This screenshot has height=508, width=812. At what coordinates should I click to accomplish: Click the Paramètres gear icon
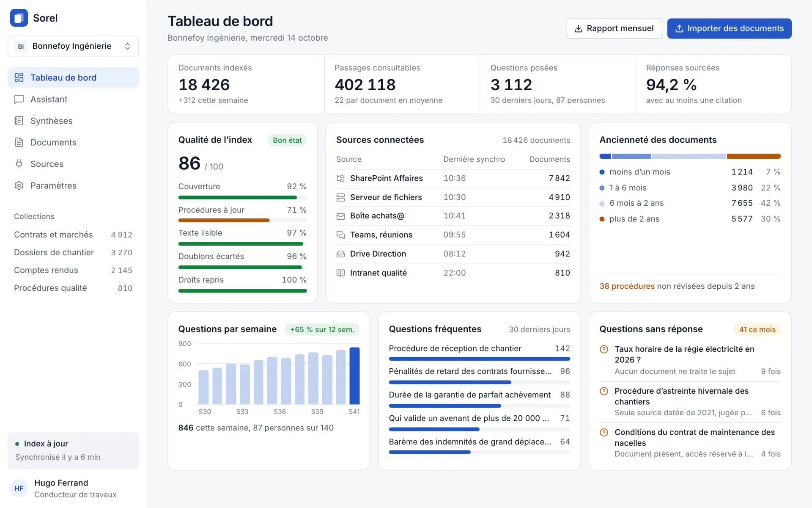tap(19, 185)
